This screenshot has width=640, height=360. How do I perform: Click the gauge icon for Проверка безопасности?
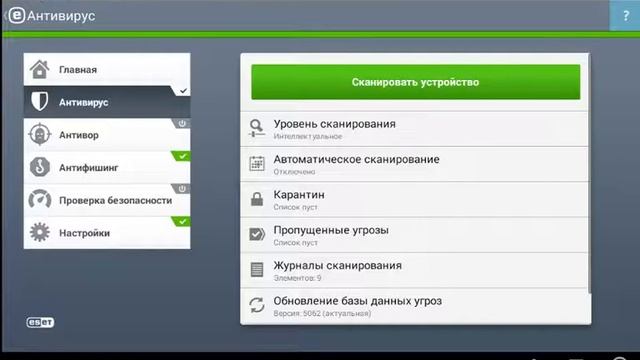(x=40, y=200)
